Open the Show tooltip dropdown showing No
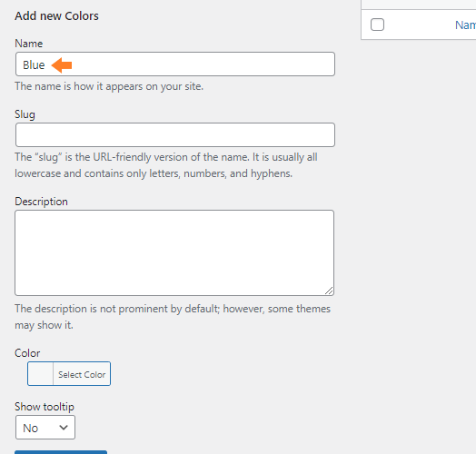Viewport: 476px width, 454px height. (x=45, y=428)
